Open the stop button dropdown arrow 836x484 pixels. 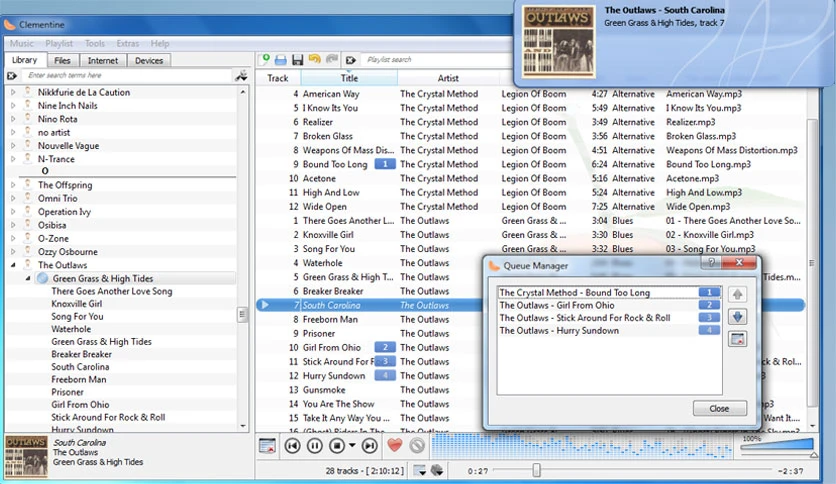[x=352, y=445]
